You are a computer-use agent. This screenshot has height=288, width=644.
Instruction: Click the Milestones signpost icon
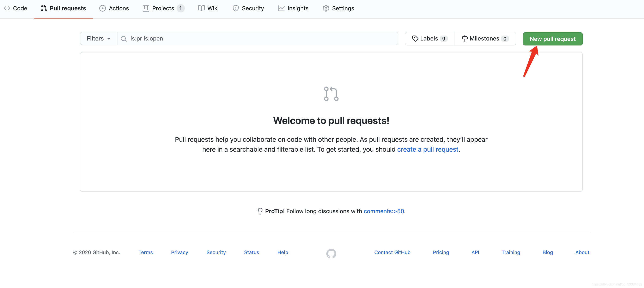tap(464, 38)
